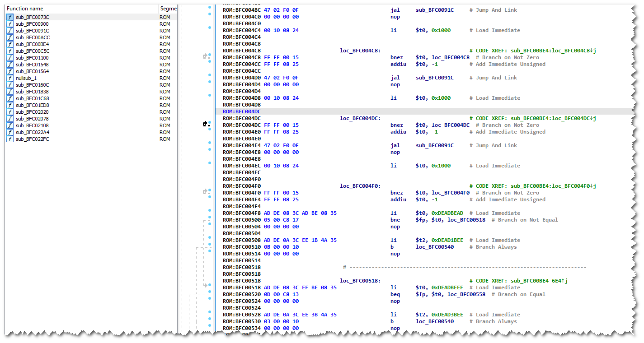The width and height of the screenshot is (644, 343).
Task: Click 0x1000 immediate at ROM:BFC004C4
Action: tap(441, 30)
